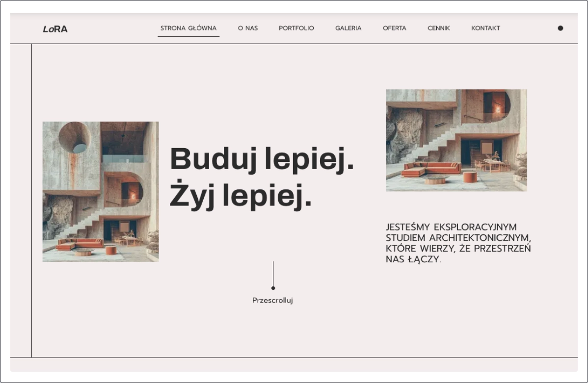
Task: Click the "JESTEŚMY EKSPLORACYJNYM STUDIEM" description text
Action: tap(458, 243)
